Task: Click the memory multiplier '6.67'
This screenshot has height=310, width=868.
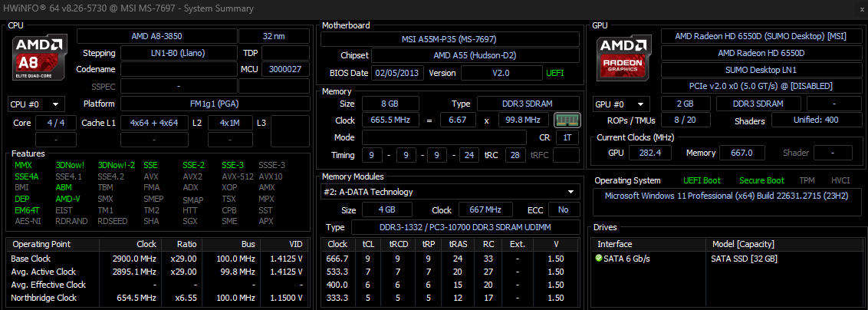Action: coord(459,120)
